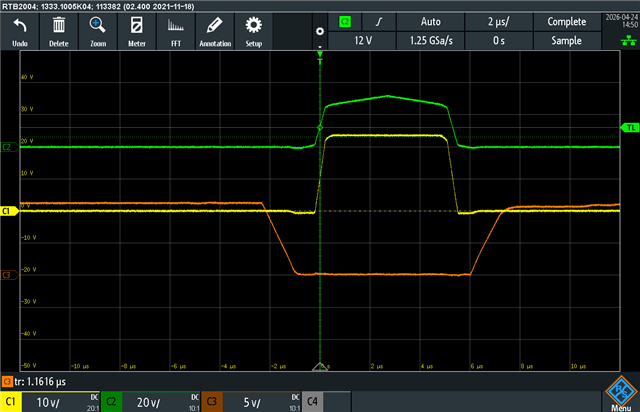Image resolution: width=640 pixels, height=412 pixels.
Task: Open the C2 20 V/ scale settings
Action: tap(161, 402)
